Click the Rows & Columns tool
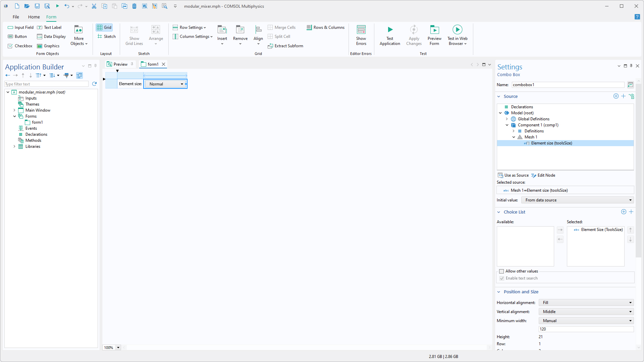The image size is (644, 362). pyautogui.click(x=326, y=27)
